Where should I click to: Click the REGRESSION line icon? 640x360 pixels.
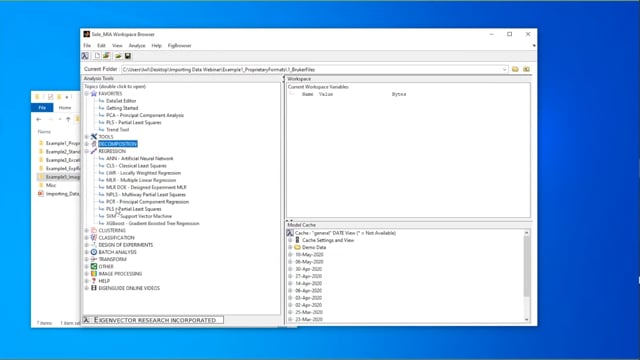[x=94, y=151]
